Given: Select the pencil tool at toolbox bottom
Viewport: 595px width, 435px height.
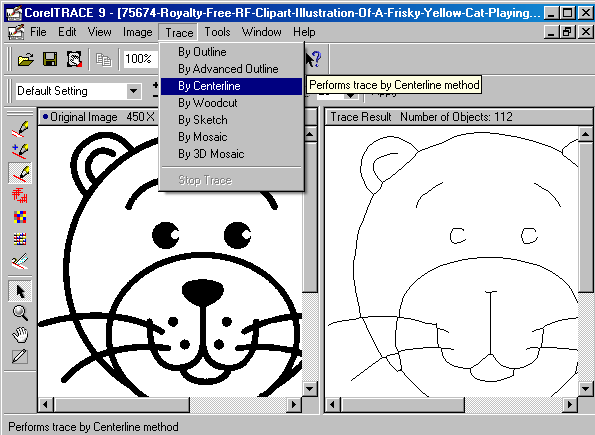Looking at the screenshot, I should pyautogui.click(x=20, y=356).
